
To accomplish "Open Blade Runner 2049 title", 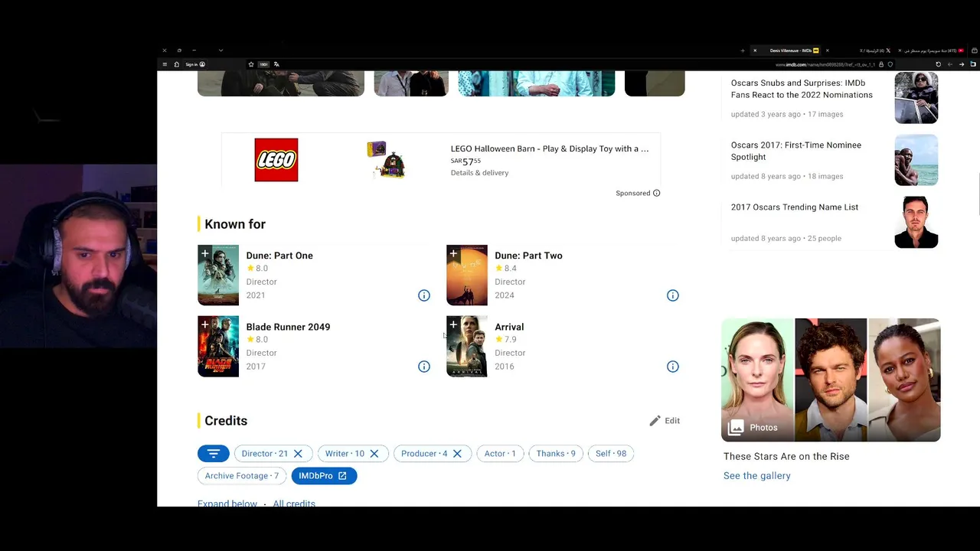I will pyautogui.click(x=288, y=327).
